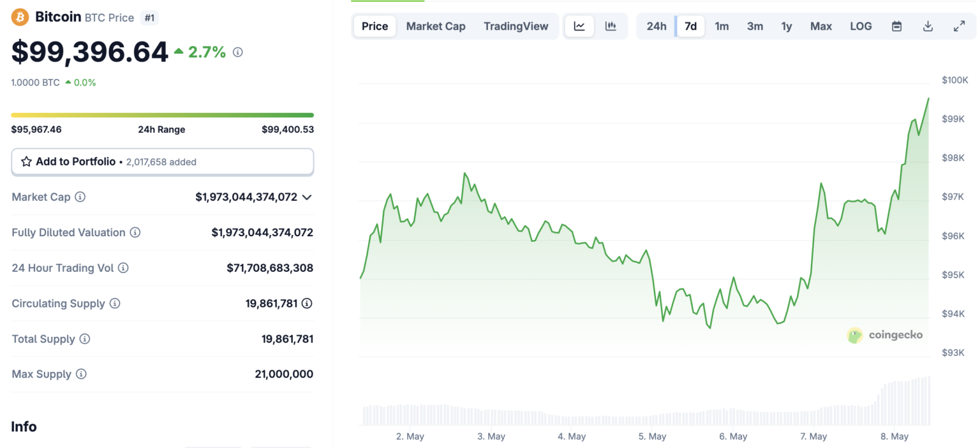Click the 24h Range gradient bar
The image size is (980, 448).
click(162, 115)
